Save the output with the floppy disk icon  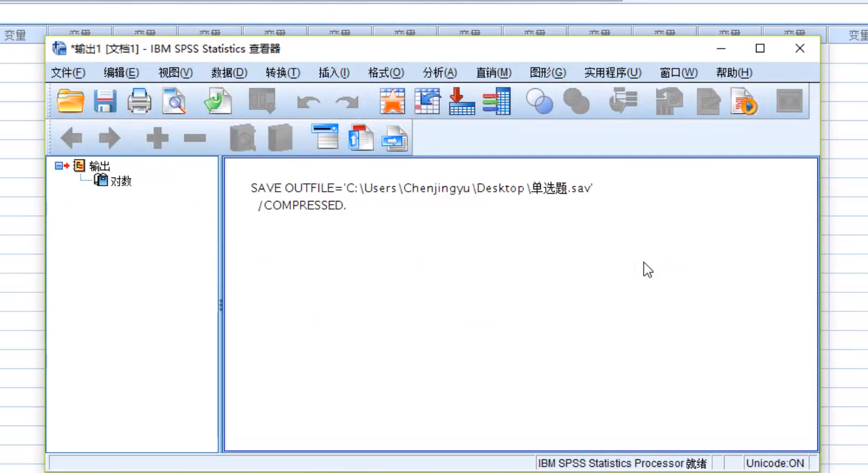tap(105, 101)
